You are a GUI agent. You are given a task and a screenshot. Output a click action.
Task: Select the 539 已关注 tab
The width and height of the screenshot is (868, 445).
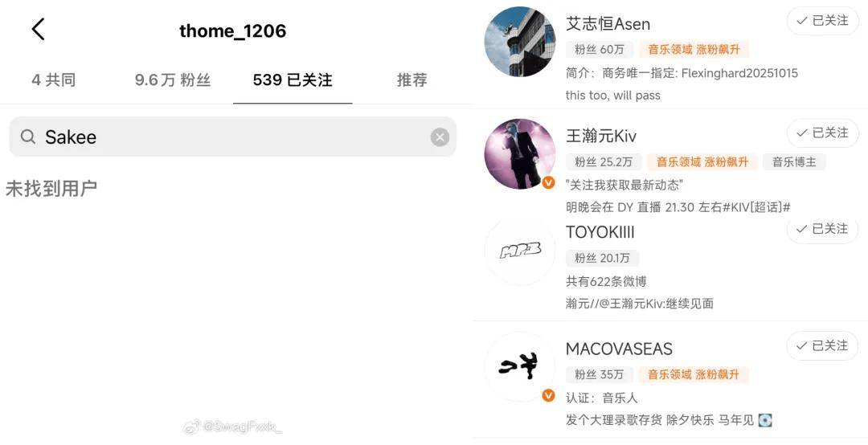tap(293, 80)
